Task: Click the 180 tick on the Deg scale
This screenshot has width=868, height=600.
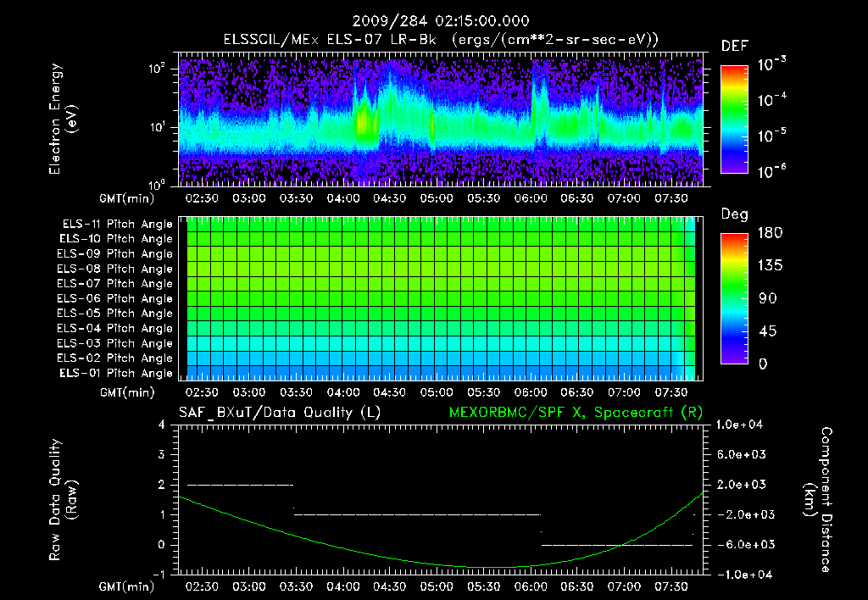Action: (770, 233)
